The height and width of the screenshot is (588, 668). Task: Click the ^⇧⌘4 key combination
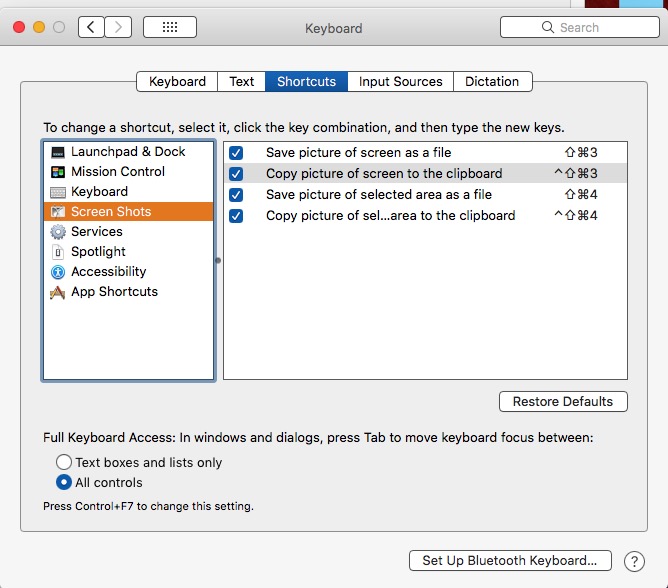pyautogui.click(x=576, y=216)
